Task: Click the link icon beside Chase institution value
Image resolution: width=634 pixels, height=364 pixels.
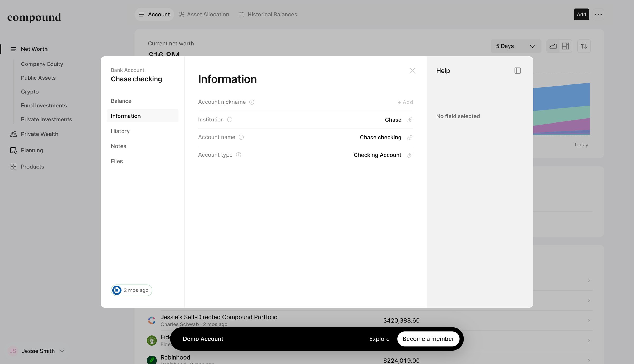Action: pos(410,120)
